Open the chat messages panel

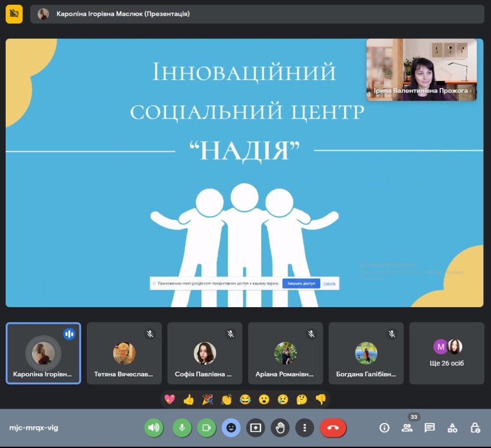(x=430, y=428)
